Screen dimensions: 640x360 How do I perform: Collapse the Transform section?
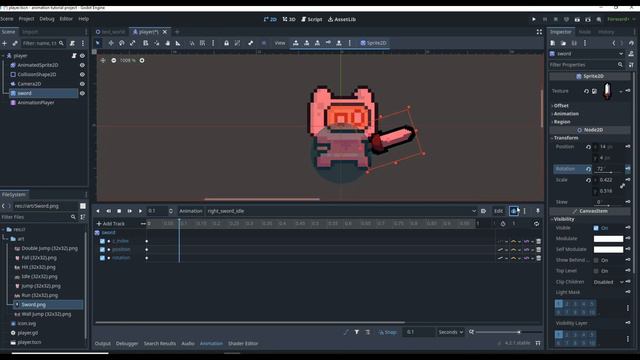(x=566, y=138)
